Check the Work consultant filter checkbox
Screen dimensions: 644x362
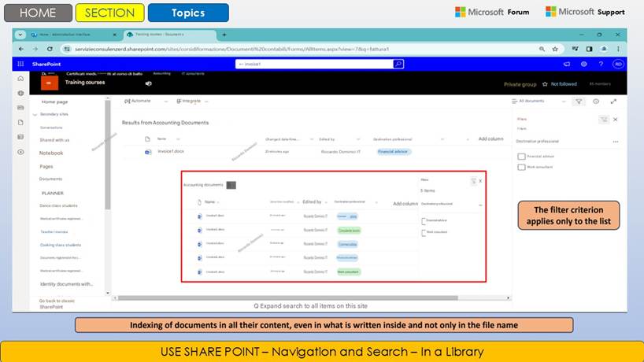coord(521,167)
